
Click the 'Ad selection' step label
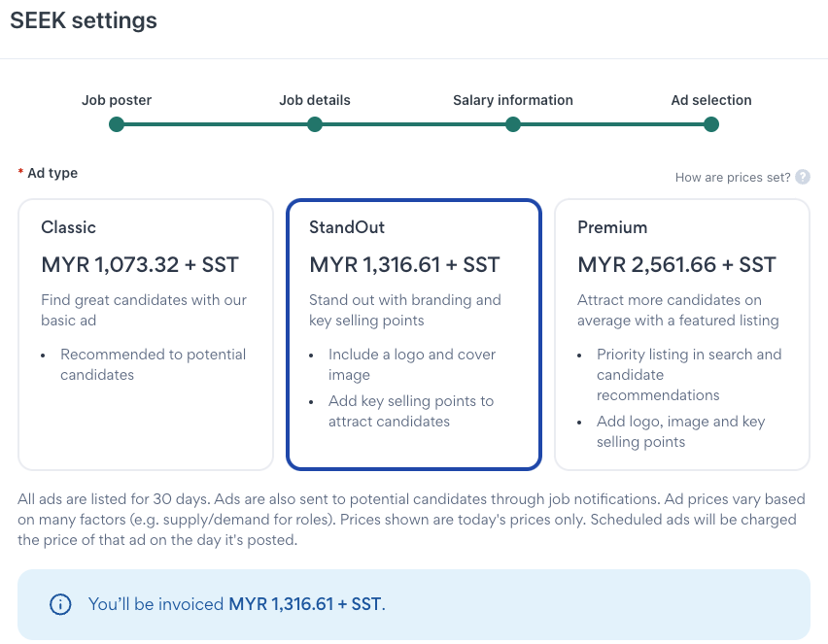[711, 100]
